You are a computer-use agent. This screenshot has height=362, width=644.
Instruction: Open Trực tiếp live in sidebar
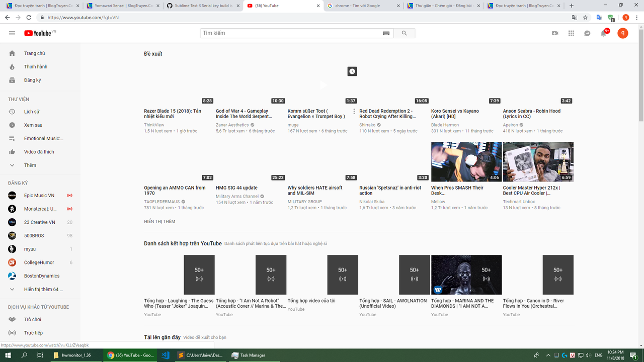(x=40, y=333)
